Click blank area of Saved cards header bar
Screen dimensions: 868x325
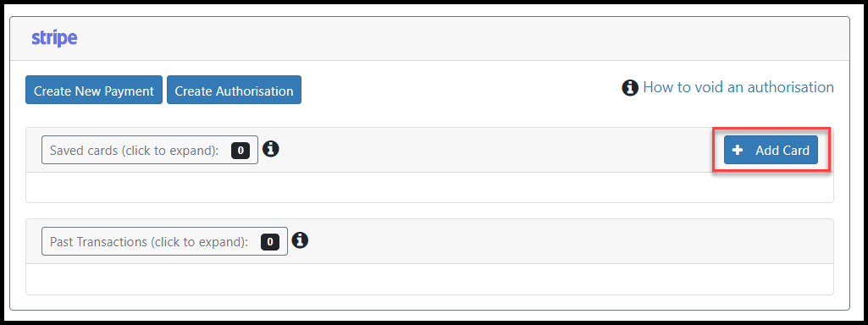(x=493, y=150)
